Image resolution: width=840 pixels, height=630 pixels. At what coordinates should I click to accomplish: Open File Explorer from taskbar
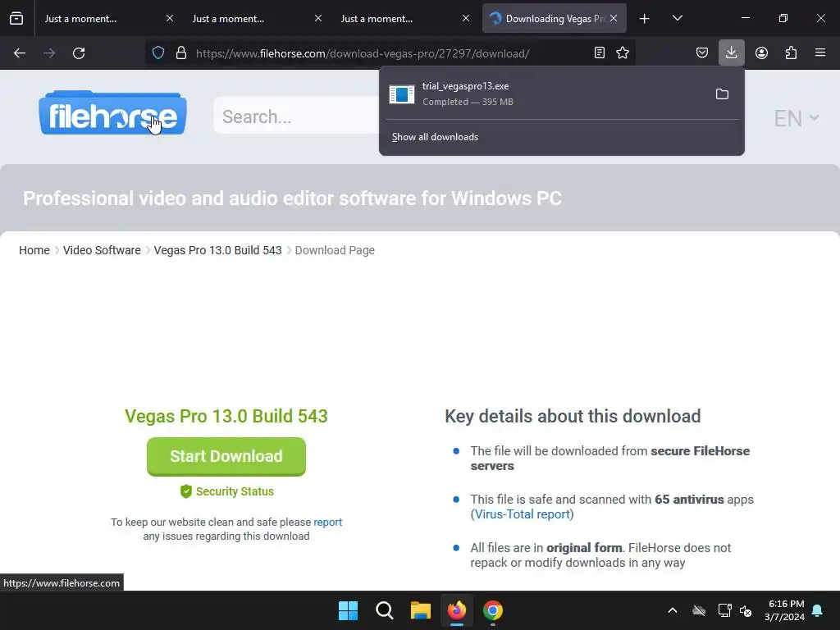421,610
